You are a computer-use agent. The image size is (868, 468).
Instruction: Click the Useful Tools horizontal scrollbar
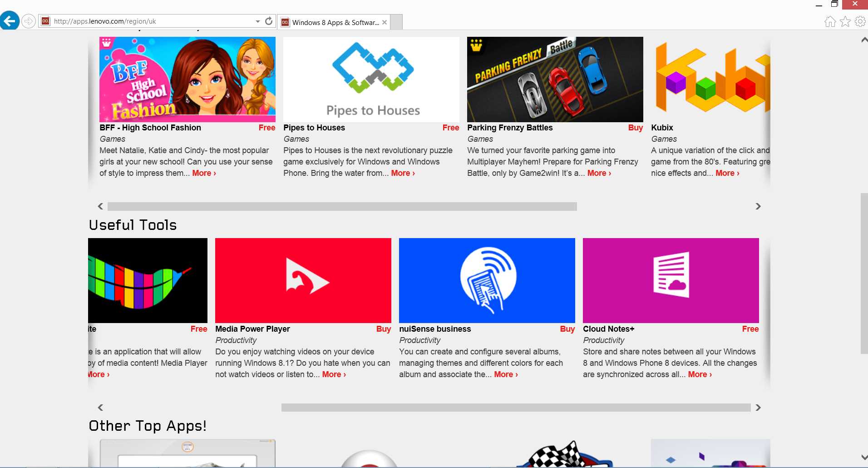(x=516, y=408)
